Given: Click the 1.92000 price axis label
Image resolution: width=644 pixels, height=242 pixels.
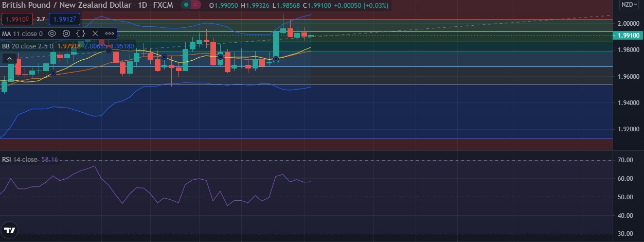Looking at the screenshot, I should 630,129.
